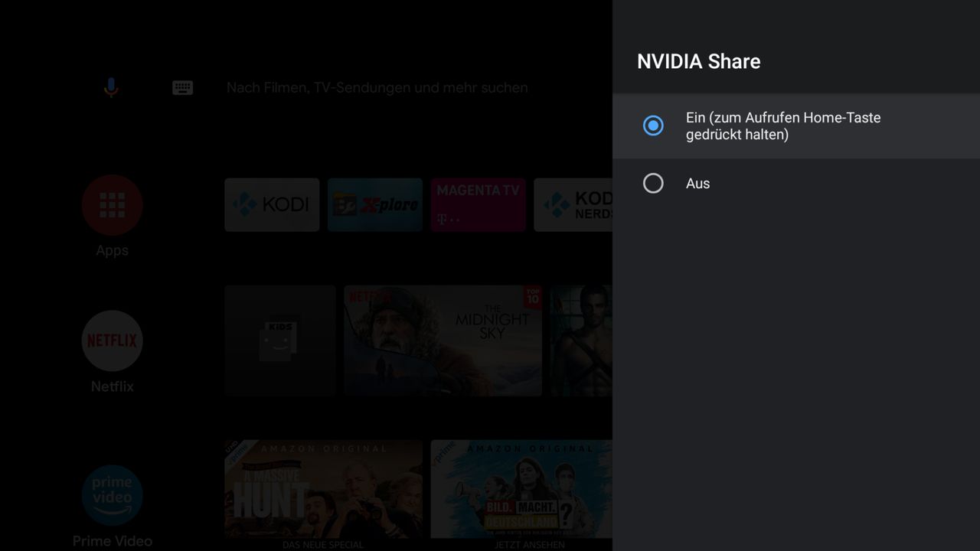Focus the 'Nach Filmen, TV-Sendungen' search field
This screenshot has width=980, height=551.
377,88
